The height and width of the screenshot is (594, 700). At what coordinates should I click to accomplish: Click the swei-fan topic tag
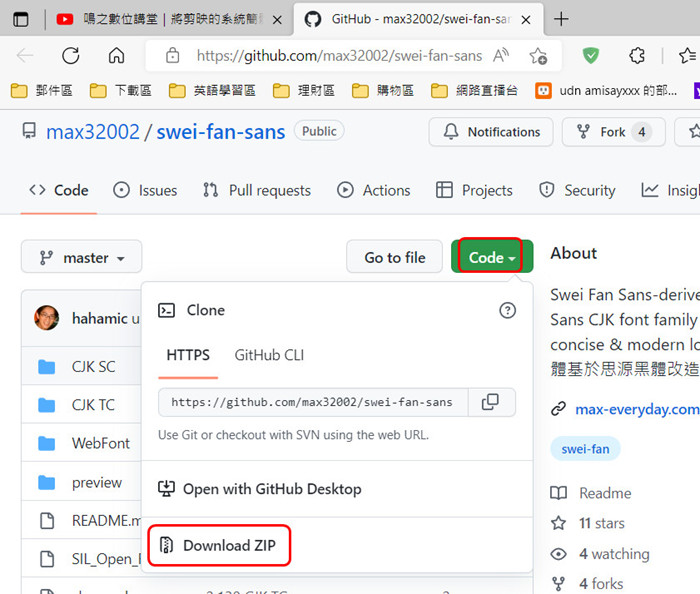click(585, 449)
